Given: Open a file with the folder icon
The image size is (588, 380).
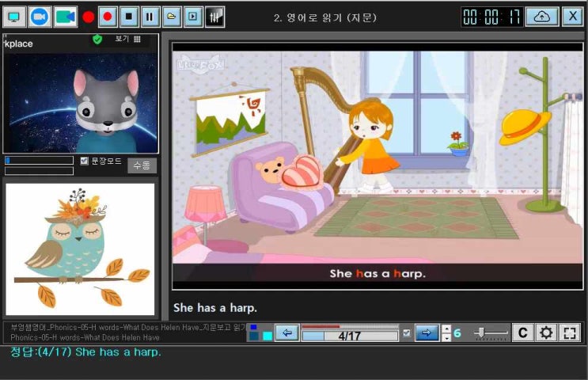Looking at the screenshot, I should tap(172, 16).
